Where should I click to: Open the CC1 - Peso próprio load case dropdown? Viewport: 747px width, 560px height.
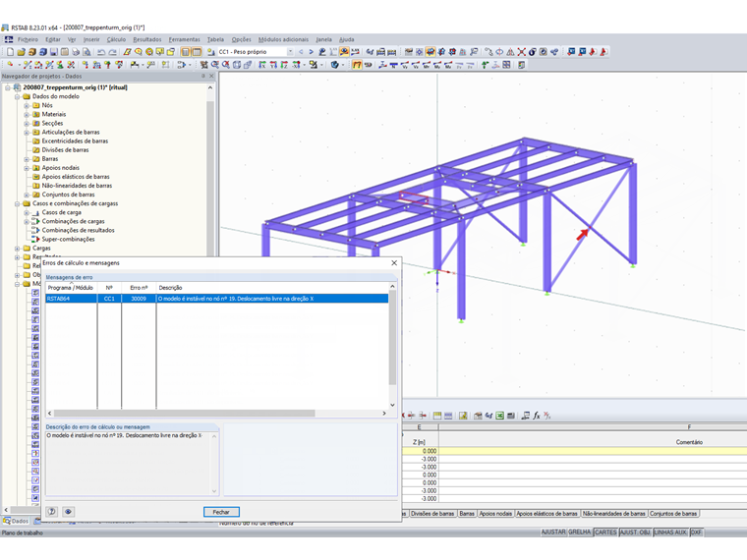click(290, 52)
